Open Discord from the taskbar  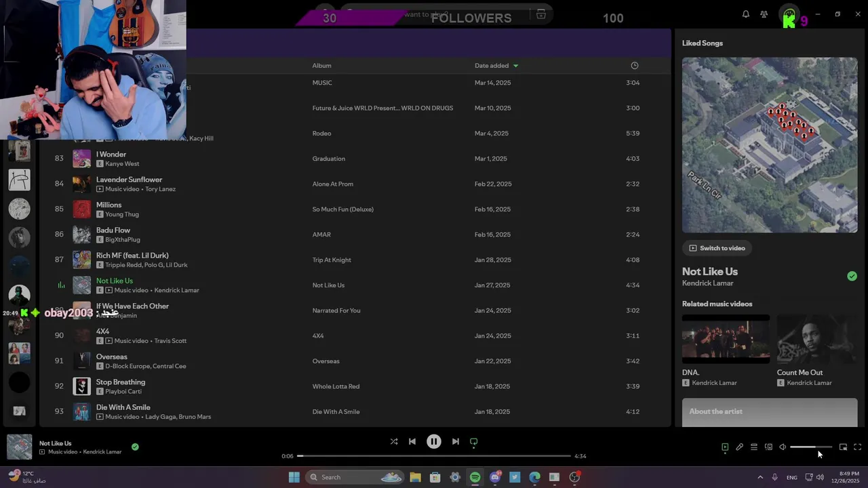(x=495, y=477)
